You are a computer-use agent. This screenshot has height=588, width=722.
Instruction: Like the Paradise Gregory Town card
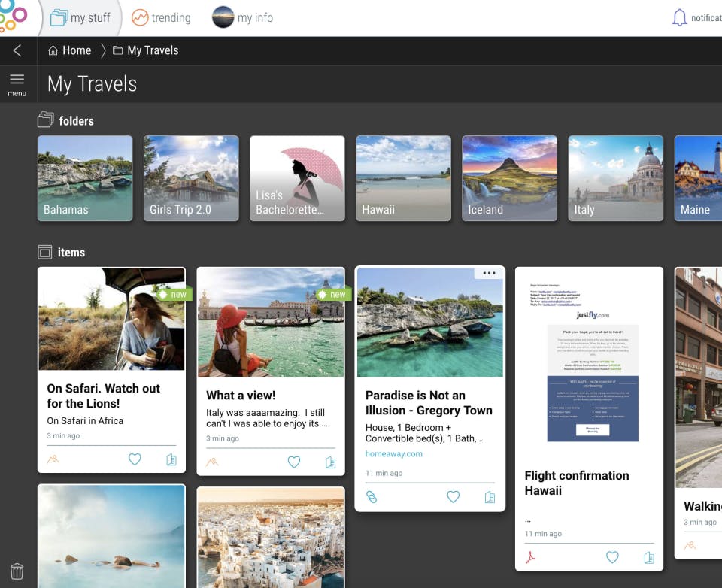tap(453, 496)
